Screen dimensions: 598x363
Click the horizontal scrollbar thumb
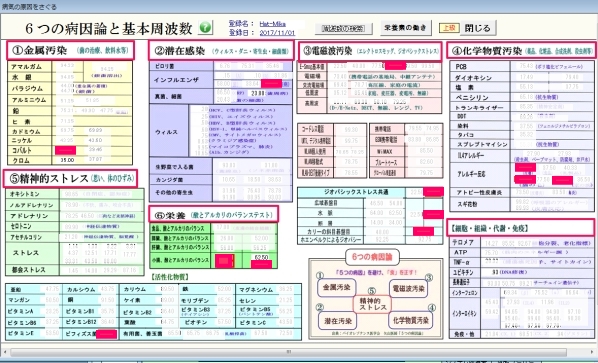tap(288, 352)
